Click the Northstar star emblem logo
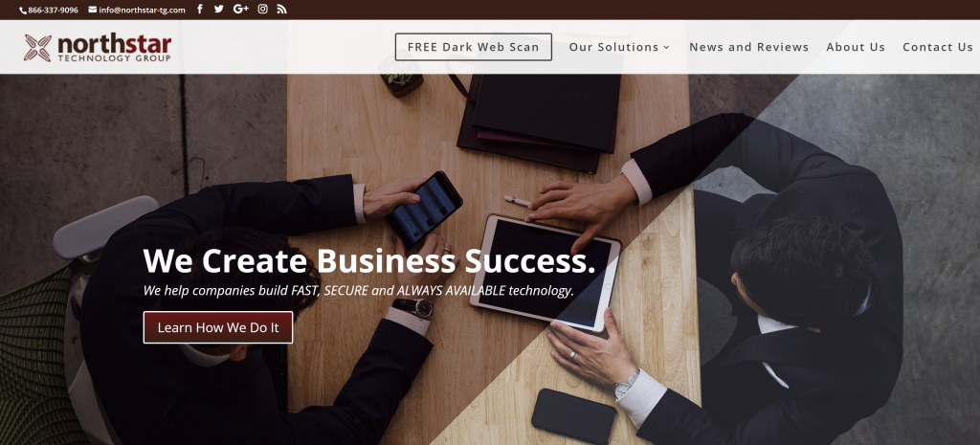 tap(37, 48)
